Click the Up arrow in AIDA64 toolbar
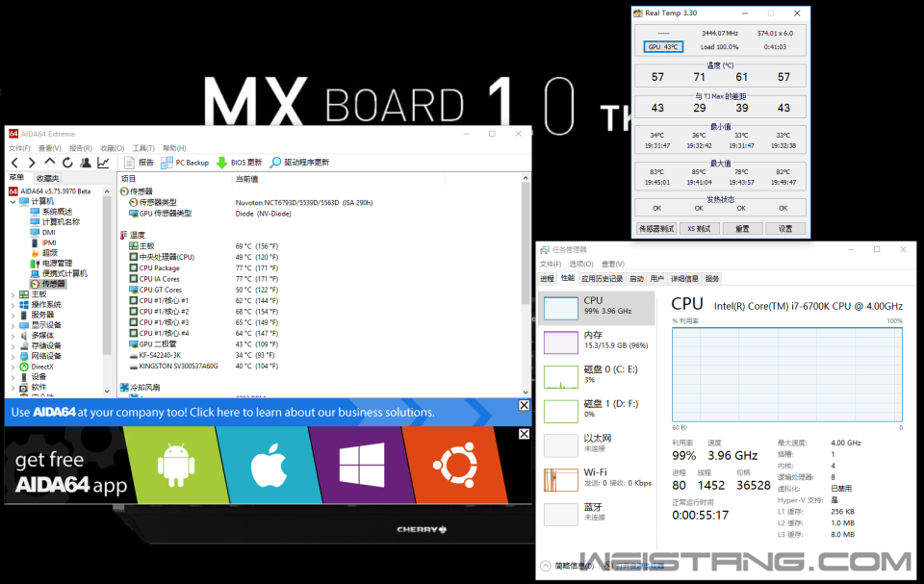Image resolution: width=924 pixels, height=584 pixels. tap(49, 162)
